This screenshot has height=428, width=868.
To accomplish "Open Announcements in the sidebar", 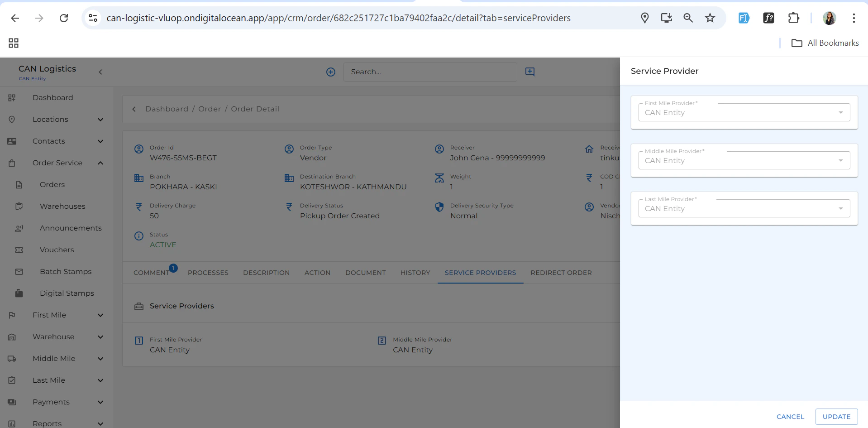I will [57, 228].
